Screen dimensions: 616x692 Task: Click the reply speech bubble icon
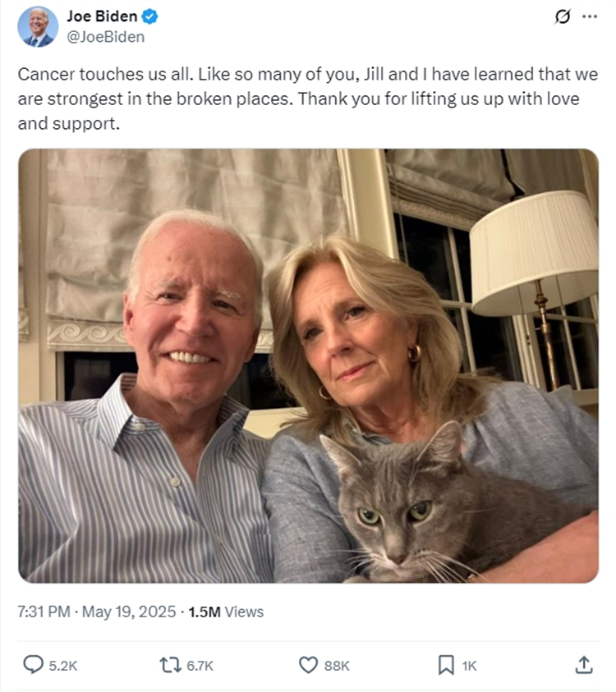click(34, 664)
